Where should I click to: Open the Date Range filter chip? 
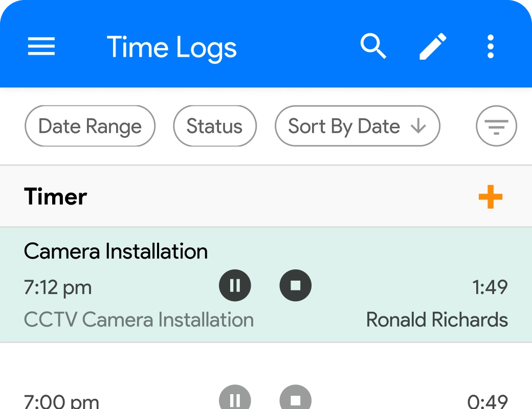coord(90,126)
